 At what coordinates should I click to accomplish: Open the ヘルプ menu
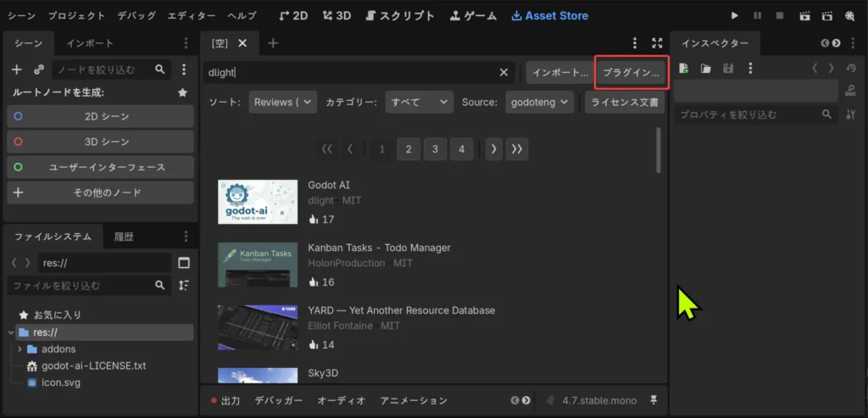coord(242,15)
